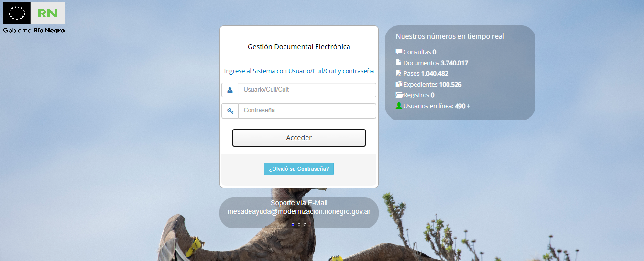The height and width of the screenshot is (261, 644).
Task: Select the first carousel indicator dot
Action: pos(293,224)
